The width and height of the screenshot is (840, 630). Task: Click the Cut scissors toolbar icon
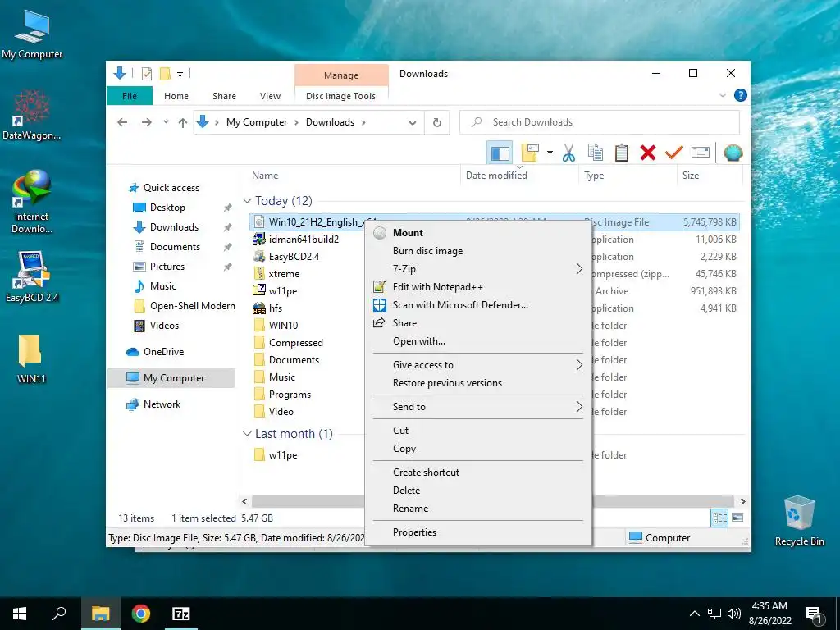568,153
